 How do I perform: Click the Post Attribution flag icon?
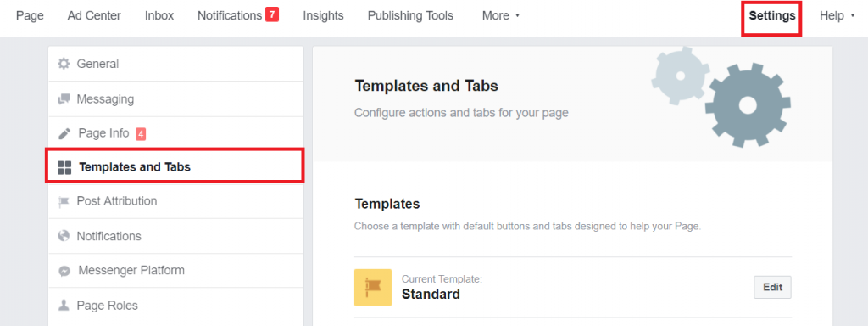pyautogui.click(x=64, y=201)
